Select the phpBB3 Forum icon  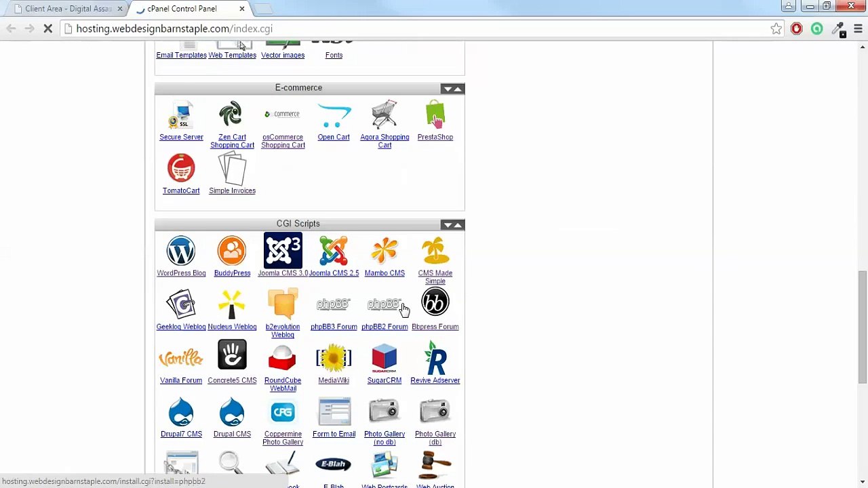click(x=334, y=304)
